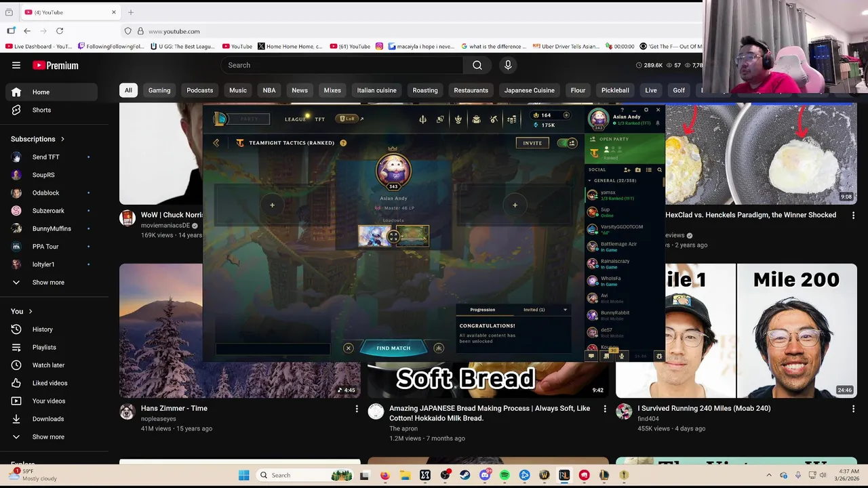
Task: Open Spotify from Windows taskbar
Action: [505, 475]
